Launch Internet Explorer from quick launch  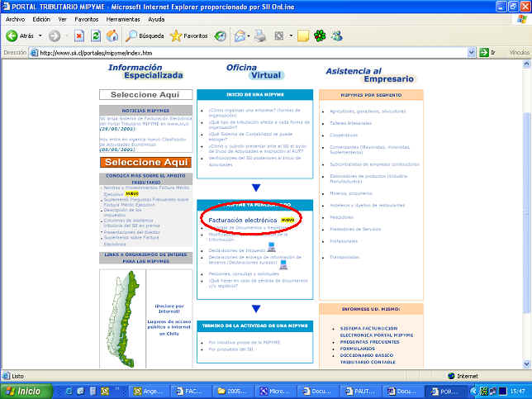[69, 392]
